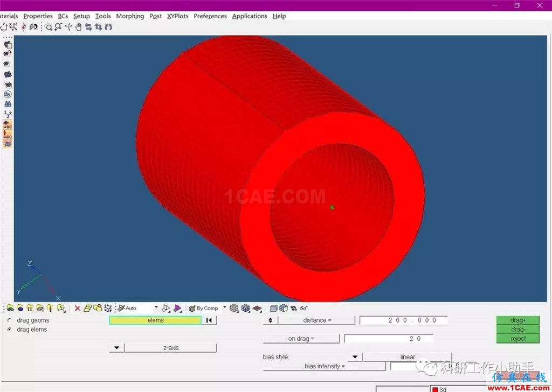Click the flat shaded plate icon
The height and width of the screenshot is (392, 552).
coord(257,309)
